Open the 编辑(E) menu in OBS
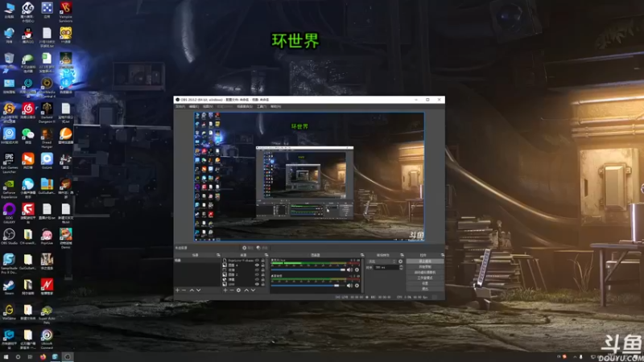644x362 pixels. pyautogui.click(x=194, y=106)
